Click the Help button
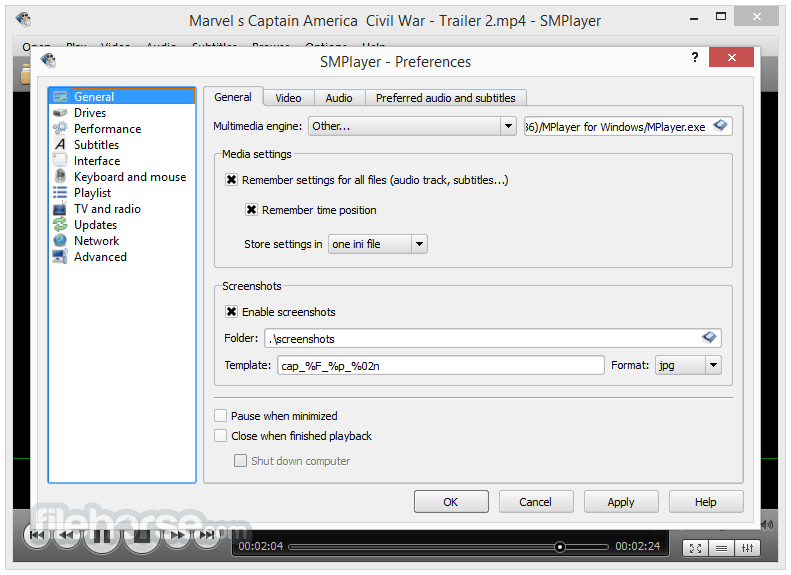Screen dimensions: 791x575 pyautogui.click(x=706, y=502)
